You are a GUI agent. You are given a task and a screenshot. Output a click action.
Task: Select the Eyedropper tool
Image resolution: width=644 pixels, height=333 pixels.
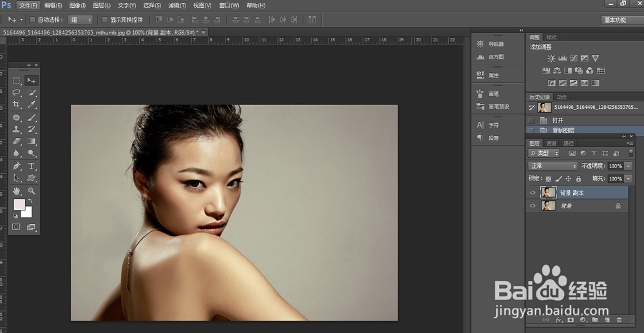click(x=31, y=104)
